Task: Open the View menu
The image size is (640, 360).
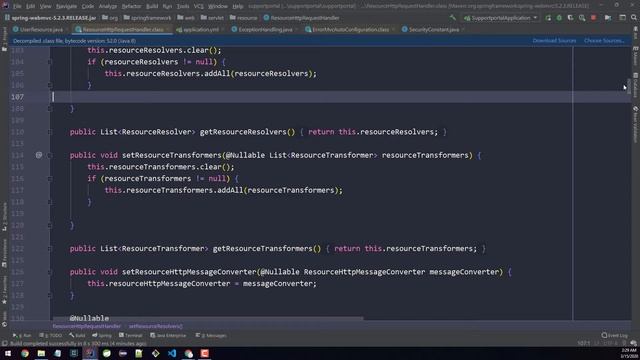Action: (45, 6)
